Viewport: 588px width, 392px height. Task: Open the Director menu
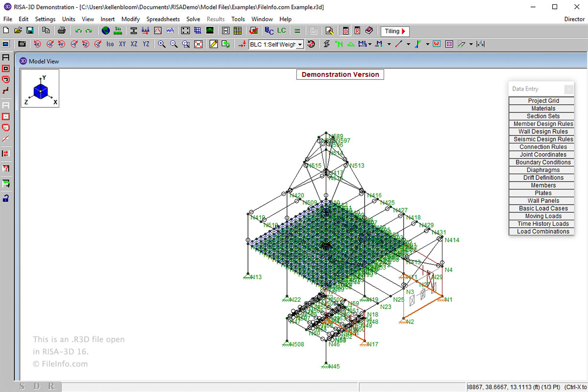[x=574, y=19]
